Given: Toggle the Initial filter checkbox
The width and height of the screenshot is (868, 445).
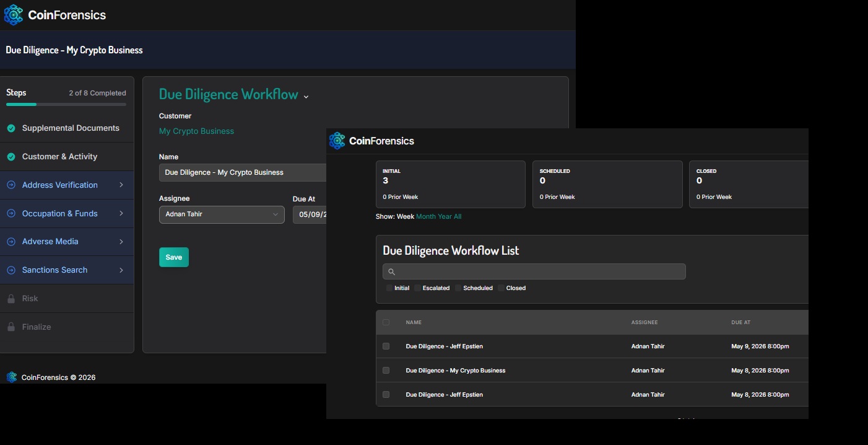Looking at the screenshot, I should point(389,288).
